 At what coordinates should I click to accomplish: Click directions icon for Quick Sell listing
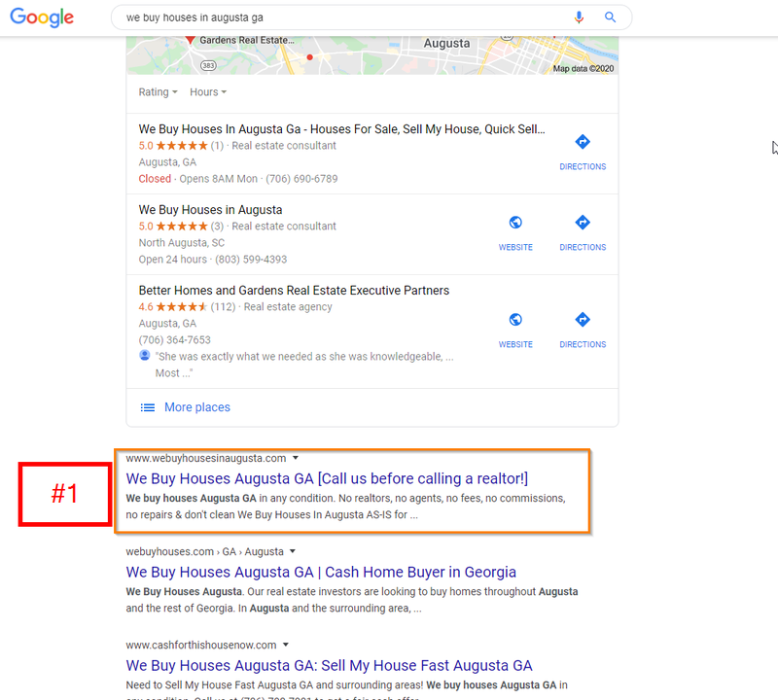[x=583, y=142]
